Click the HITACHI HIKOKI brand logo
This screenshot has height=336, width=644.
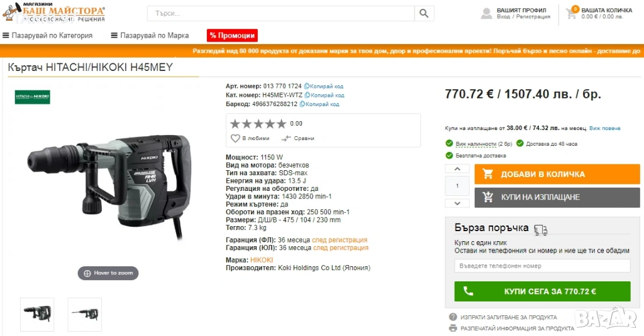tap(33, 97)
